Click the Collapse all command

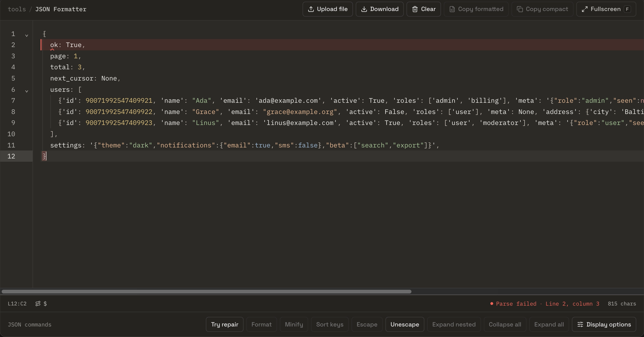click(505, 324)
